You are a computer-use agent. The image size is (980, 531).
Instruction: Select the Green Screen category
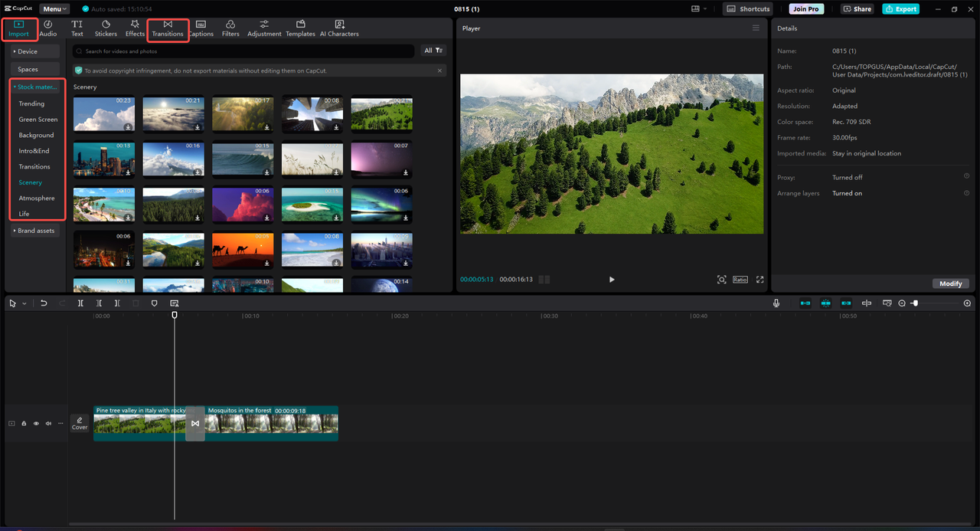tap(38, 120)
